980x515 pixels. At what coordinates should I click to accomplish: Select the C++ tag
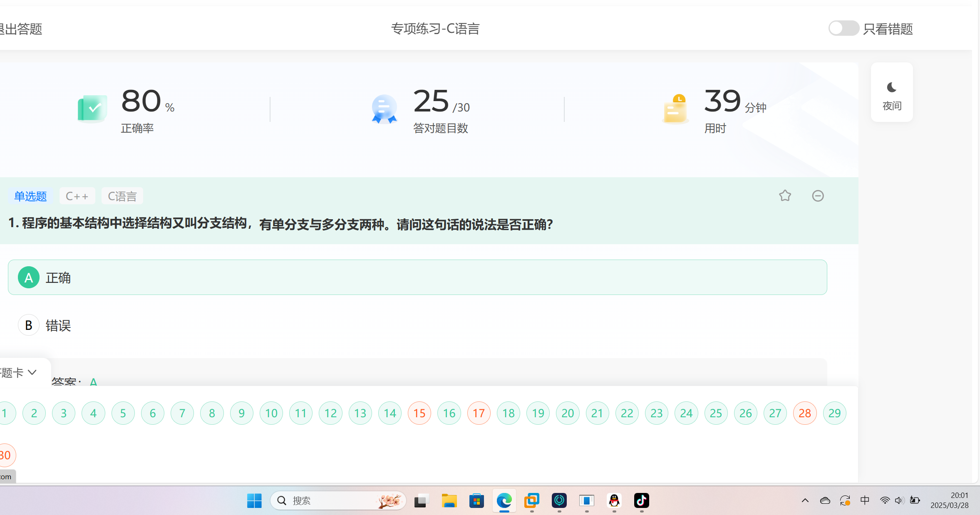pyautogui.click(x=77, y=196)
